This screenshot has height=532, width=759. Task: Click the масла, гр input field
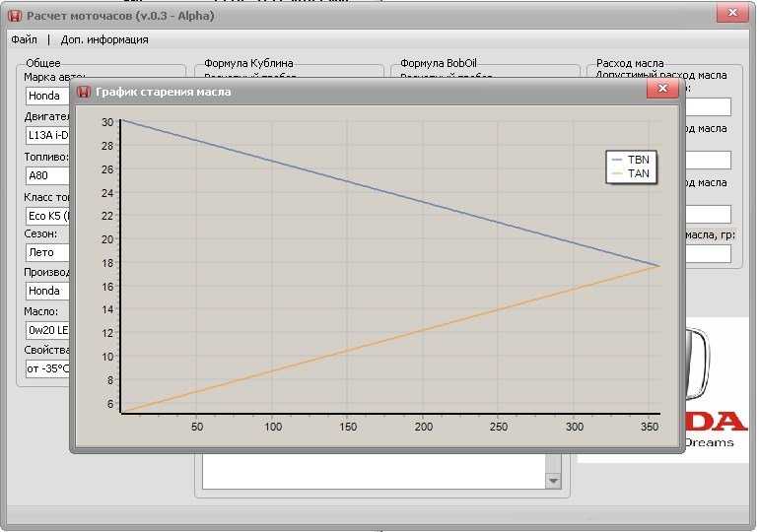[x=708, y=254]
